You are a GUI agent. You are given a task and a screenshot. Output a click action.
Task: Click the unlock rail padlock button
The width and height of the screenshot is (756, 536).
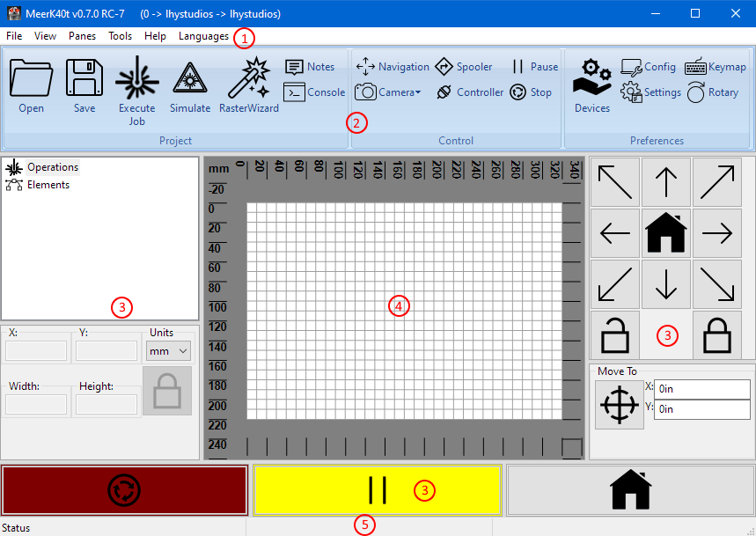coord(614,334)
